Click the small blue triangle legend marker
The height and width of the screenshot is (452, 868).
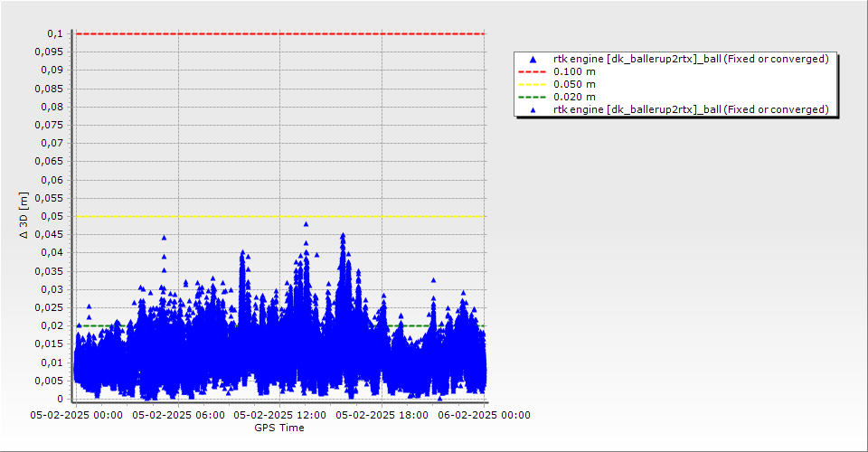(533, 110)
